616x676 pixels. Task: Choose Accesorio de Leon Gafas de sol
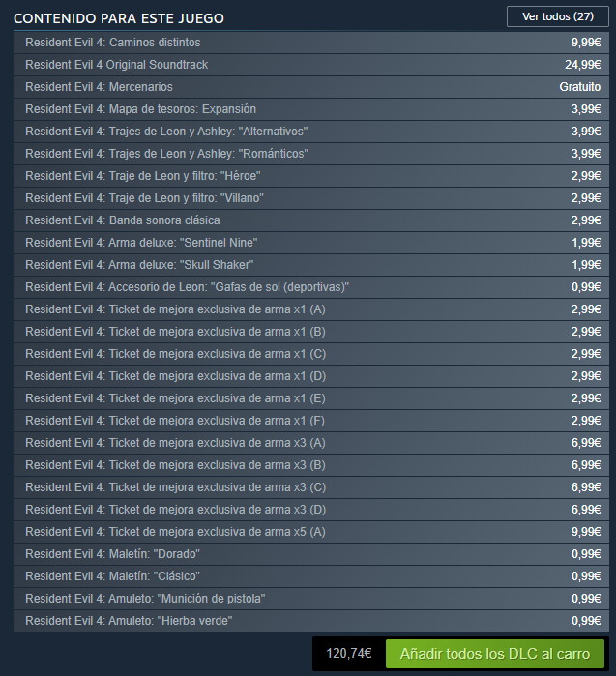(x=310, y=287)
